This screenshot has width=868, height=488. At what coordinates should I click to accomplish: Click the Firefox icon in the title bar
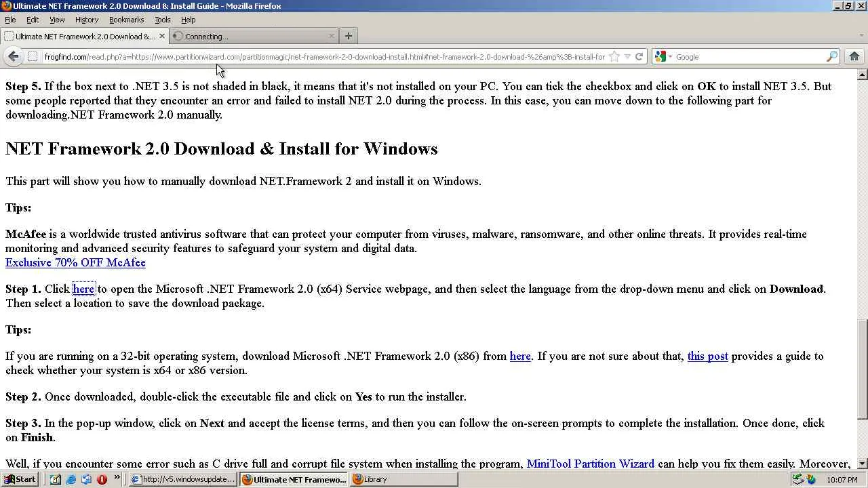point(7,6)
